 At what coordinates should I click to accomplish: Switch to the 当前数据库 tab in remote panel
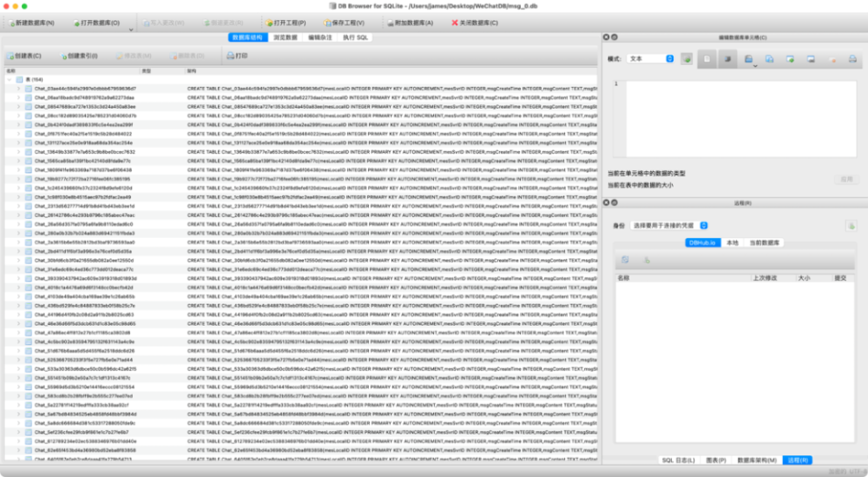tap(765, 242)
